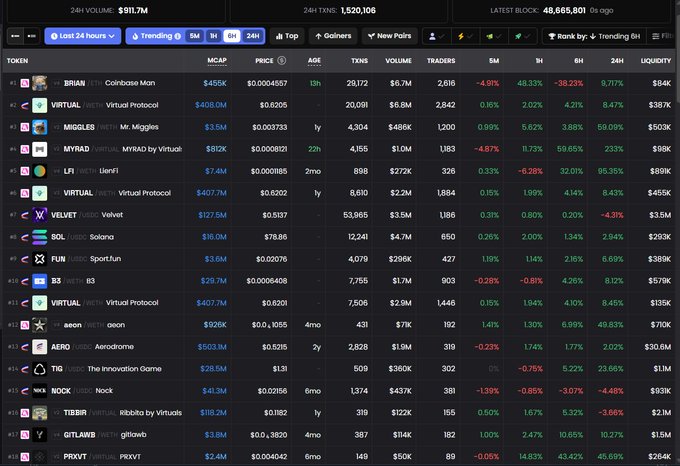Viewport: 680px width, 466px height.
Task: Click the Virtual Protocol logo in row #6
Action: point(39,193)
